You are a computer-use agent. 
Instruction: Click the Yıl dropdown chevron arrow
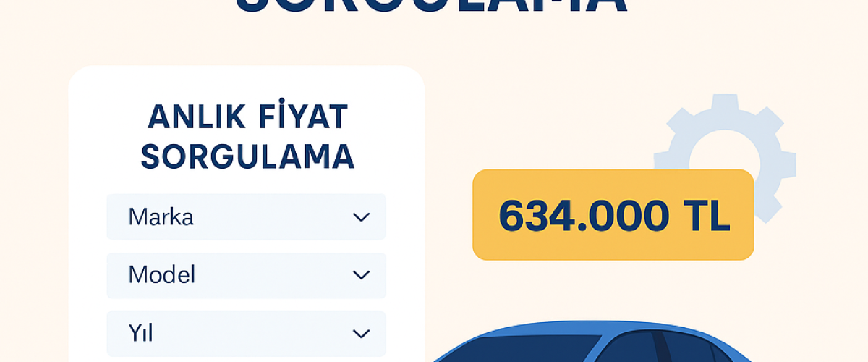pyautogui.click(x=360, y=333)
